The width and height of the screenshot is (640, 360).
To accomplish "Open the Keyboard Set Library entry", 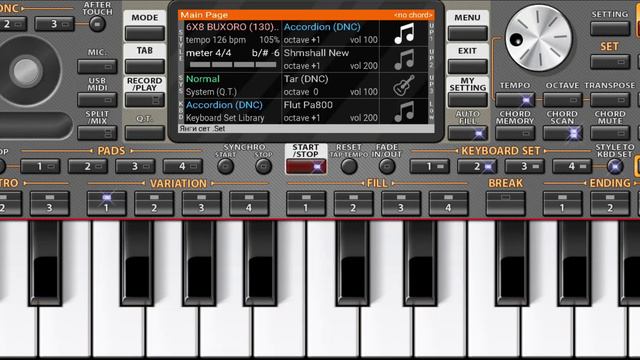I will point(225,118).
